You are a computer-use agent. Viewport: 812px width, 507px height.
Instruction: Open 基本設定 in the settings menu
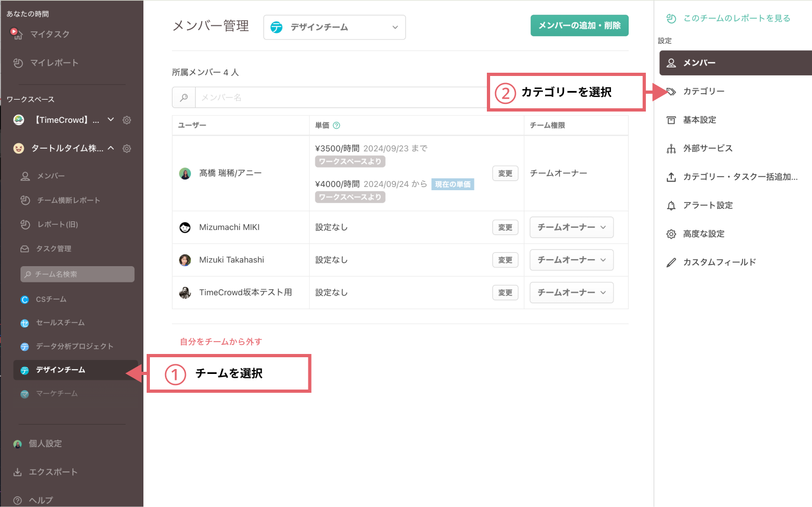[x=699, y=120]
